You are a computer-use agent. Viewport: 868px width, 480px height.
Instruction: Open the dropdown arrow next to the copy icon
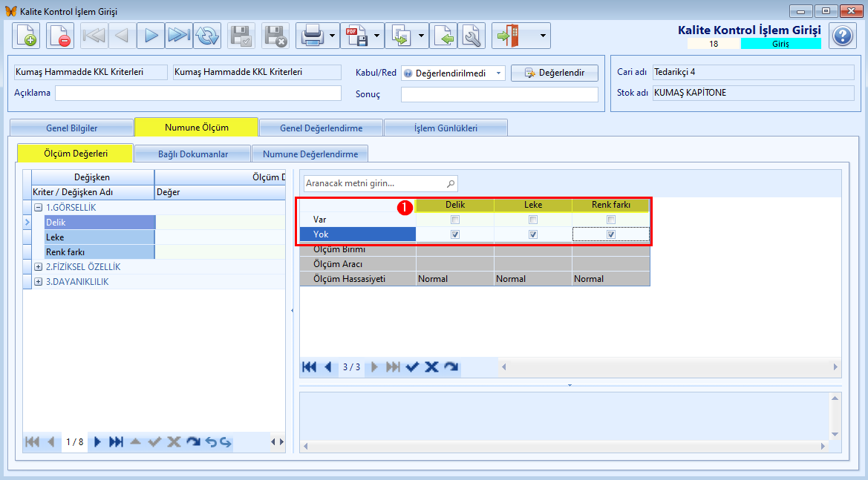(x=421, y=36)
